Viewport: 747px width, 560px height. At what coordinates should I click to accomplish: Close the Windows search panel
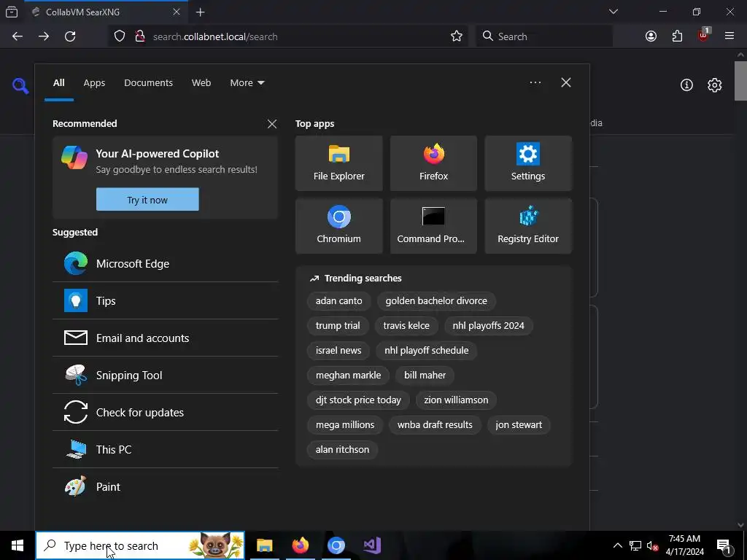[566, 83]
